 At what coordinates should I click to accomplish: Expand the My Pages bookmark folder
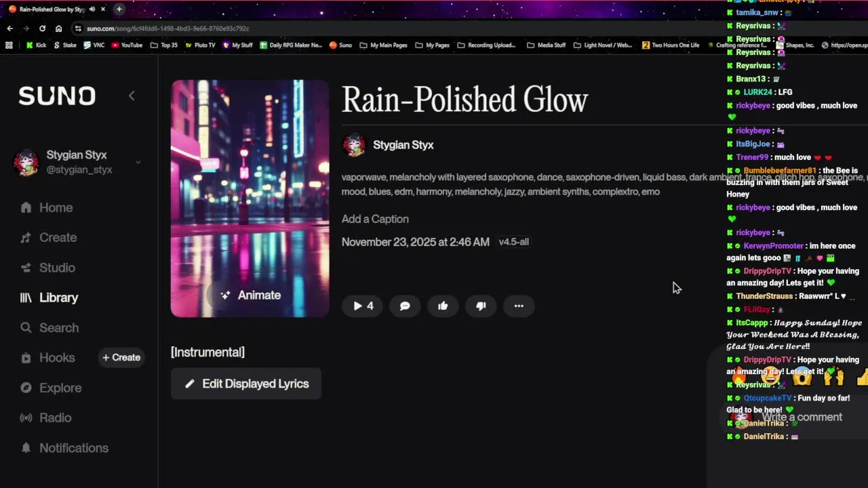coord(432,45)
